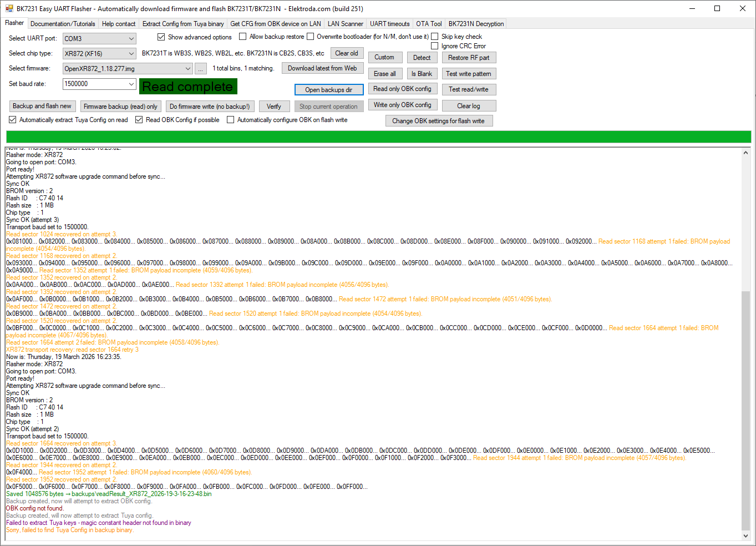Toggle 'Show advanced options' checkbox
This screenshot has width=756, height=546.
click(x=161, y=37)
